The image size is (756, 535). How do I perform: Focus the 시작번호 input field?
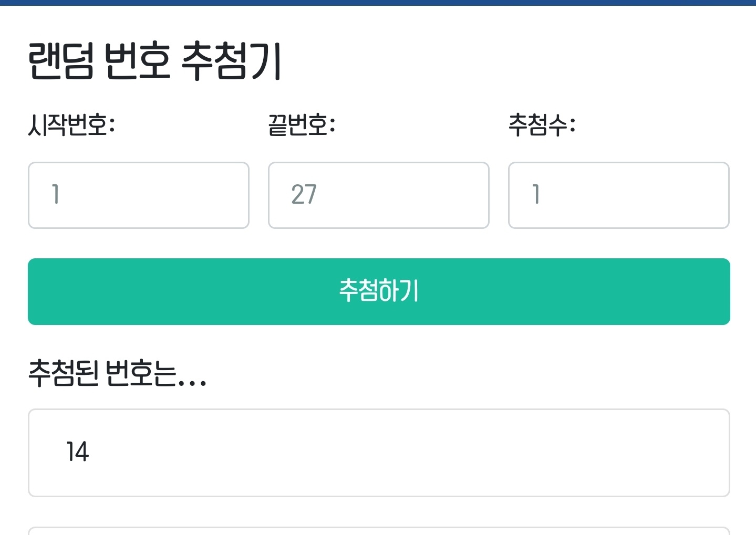coord(138,195)
